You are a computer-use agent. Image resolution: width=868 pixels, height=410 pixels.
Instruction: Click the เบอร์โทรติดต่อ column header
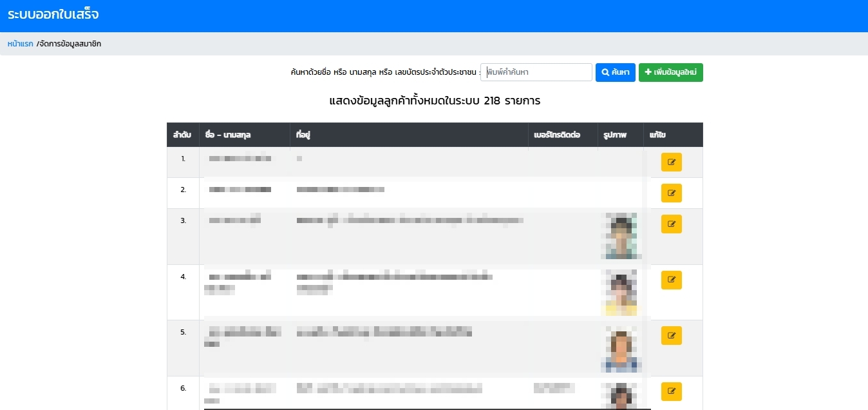pos(557,135)
